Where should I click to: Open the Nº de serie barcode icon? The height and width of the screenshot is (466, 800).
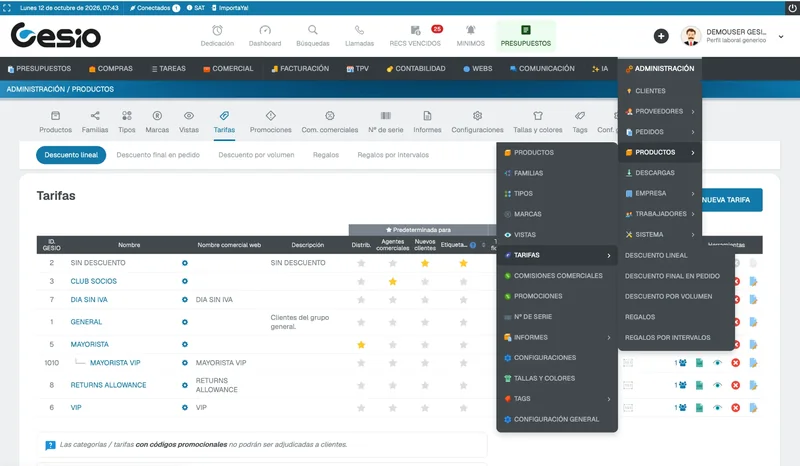(386, 116)
